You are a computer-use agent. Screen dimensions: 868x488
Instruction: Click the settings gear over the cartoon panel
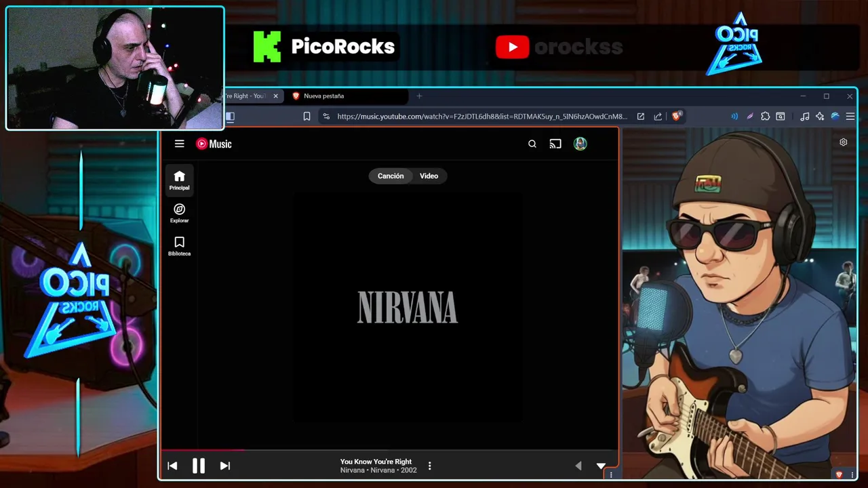[844, 142]
